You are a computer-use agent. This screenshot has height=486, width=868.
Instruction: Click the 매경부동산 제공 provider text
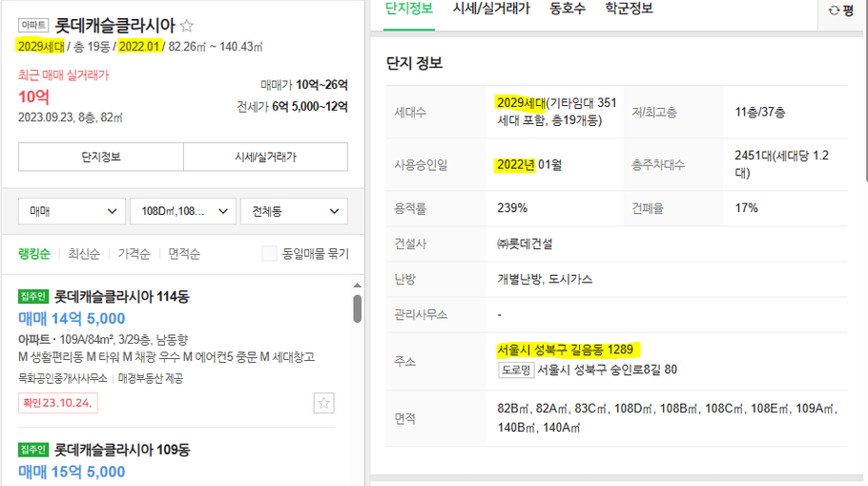pos(151,378)
